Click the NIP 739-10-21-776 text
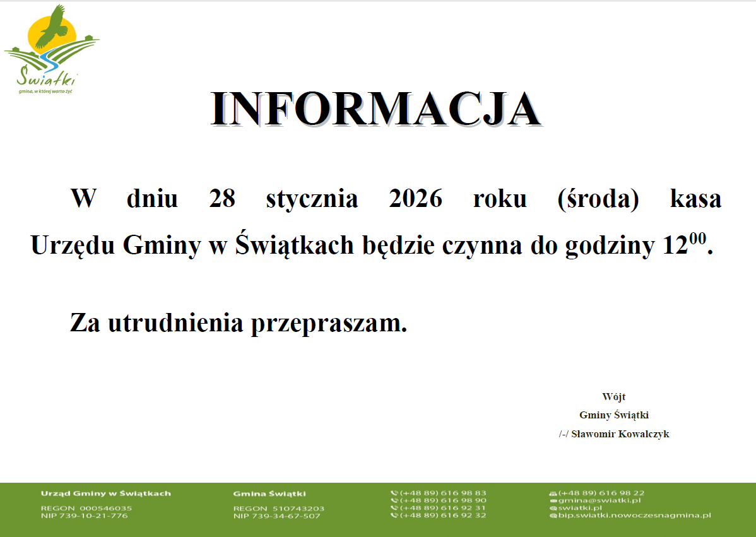The height and width of the screenshot is (537, 756). [x=84, y=516]
